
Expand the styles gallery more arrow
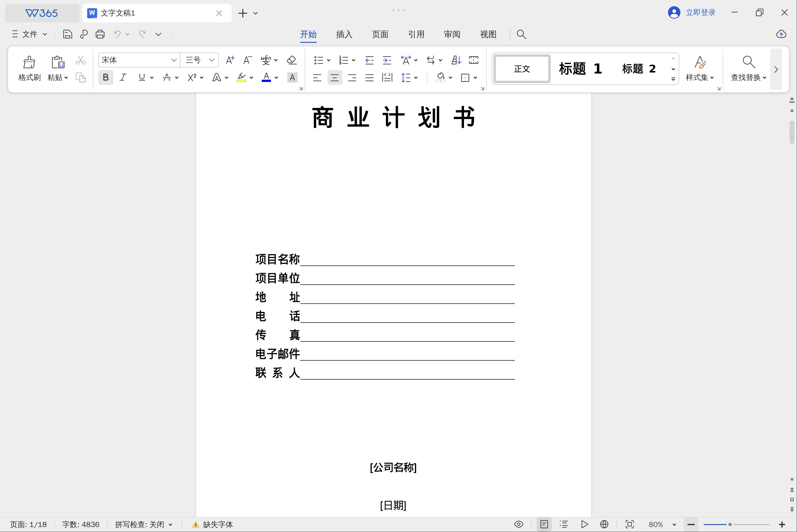click(673, 79)
